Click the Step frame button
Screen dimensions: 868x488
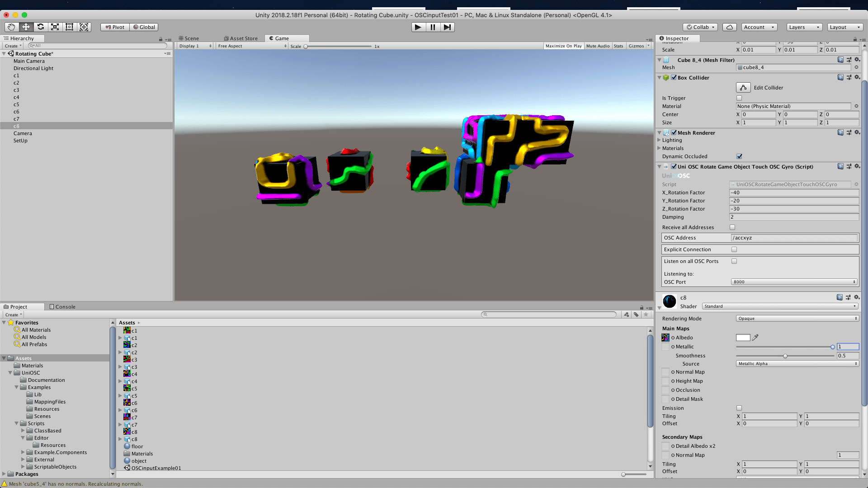click(x=447, y=27)
